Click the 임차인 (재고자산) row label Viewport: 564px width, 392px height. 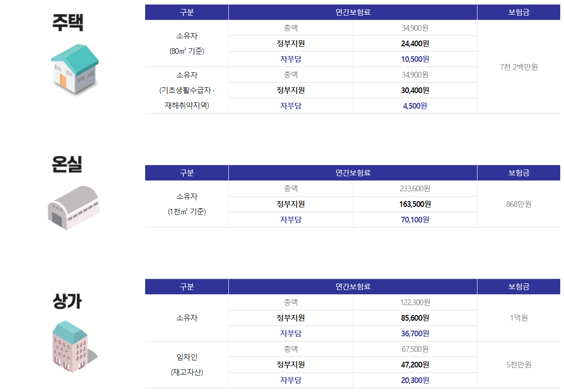coord(187,365)
